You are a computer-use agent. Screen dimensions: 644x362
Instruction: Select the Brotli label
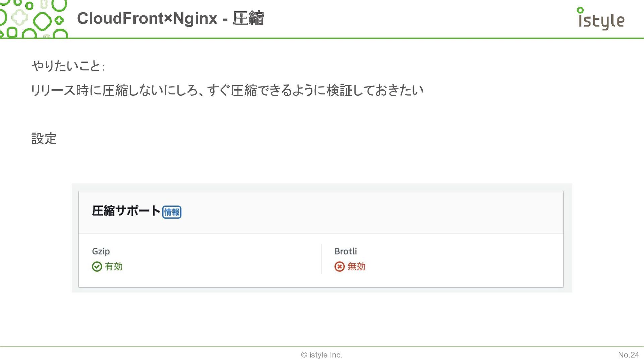pyautogui.click(x=345, y=251)
